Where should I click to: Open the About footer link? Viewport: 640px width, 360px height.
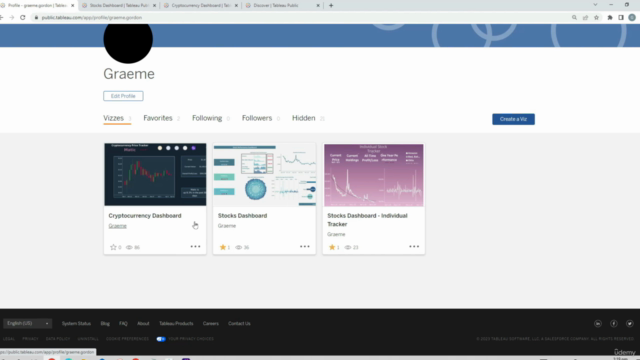pos(143,323)
